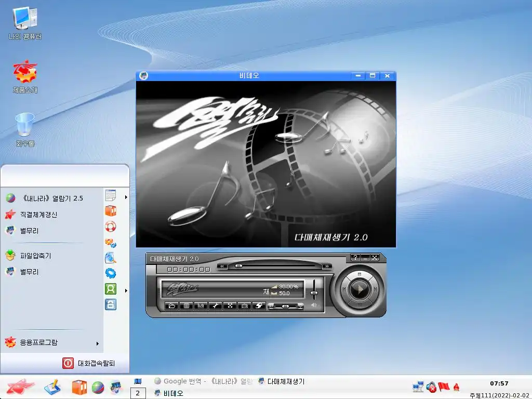
Task: Open the orange file manager taskbar icon
Action: [79, 388]
